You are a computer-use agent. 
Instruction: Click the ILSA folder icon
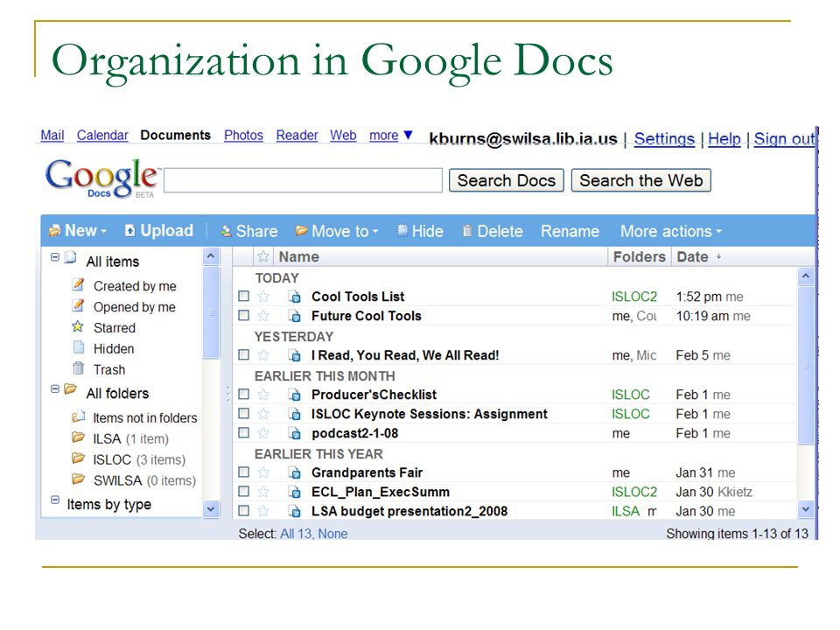[x=78, y=437]
